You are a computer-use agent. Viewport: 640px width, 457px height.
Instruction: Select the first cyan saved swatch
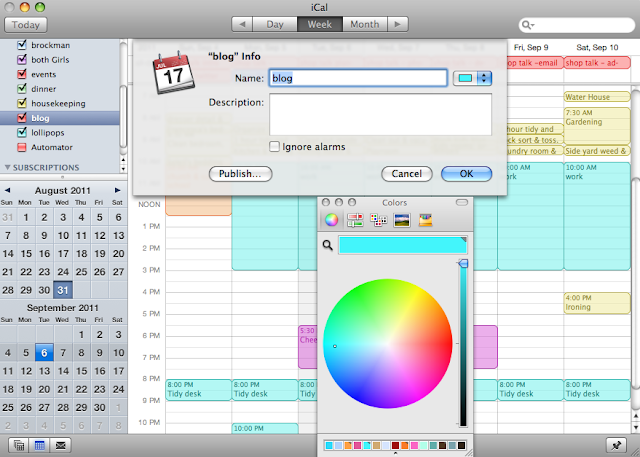pyautogui.click(x=329, y=445)
